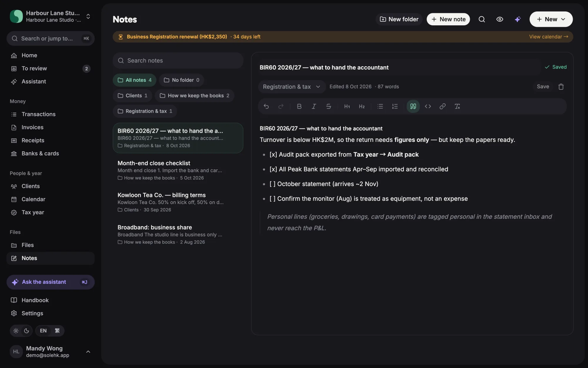Delete the note with the trash icon
The width and height of the screenshot is (588, 368).
(561, 87)
